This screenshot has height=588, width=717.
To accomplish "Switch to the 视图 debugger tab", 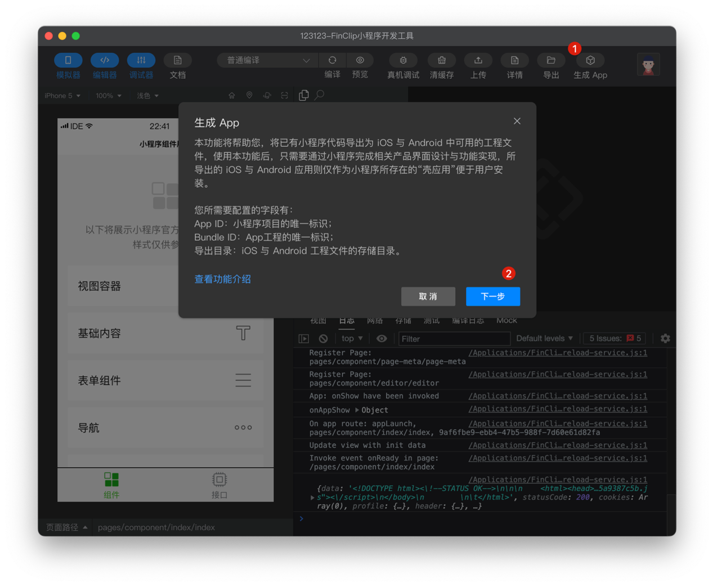I will [319, 320].
